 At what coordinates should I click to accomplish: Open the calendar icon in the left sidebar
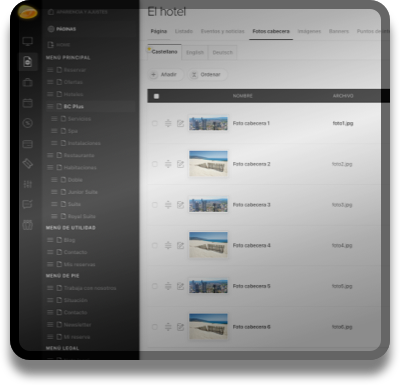tap(28, 103)
